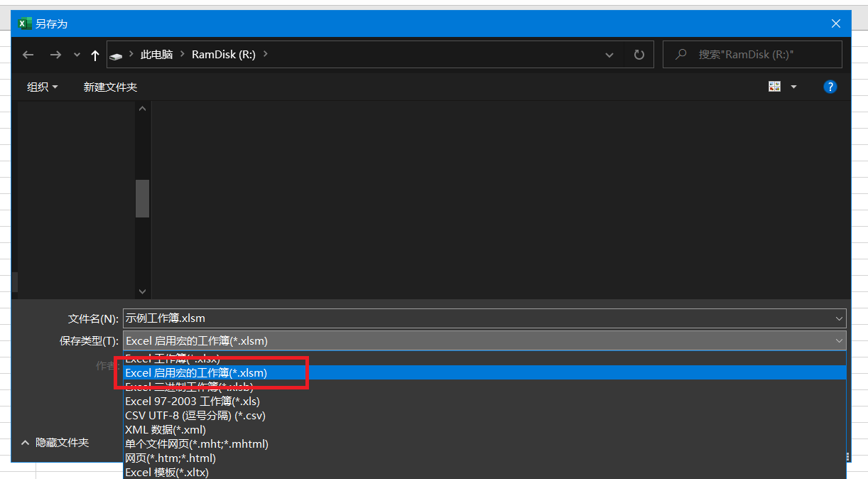Click the search magnifier icon
This screenshot has height=479, width=868.
point(681,54)
